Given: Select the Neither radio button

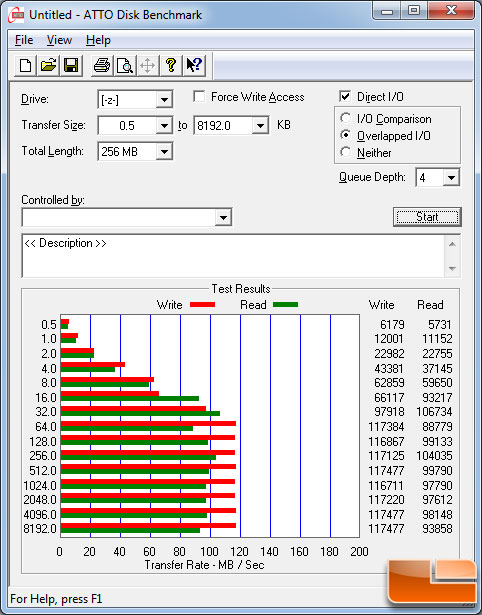Looking at the screenshot, I should pyautogui.click(x=346, y=152).
